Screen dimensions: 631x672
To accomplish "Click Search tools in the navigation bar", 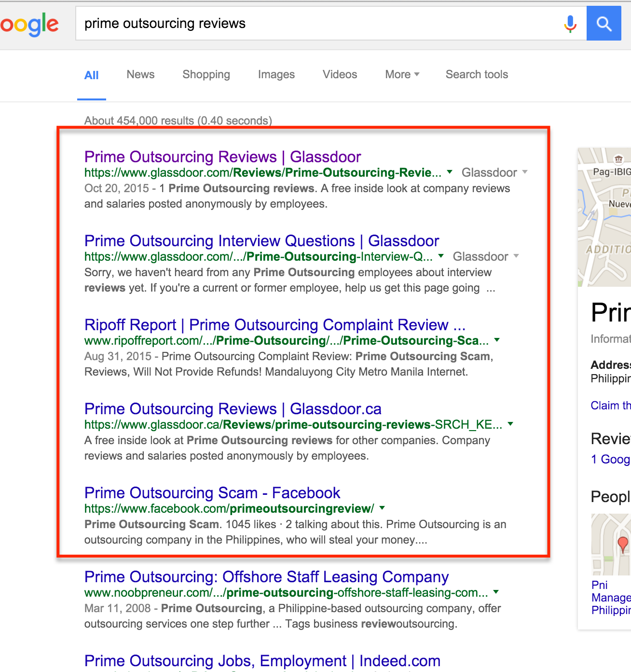I will coord(477,74).
